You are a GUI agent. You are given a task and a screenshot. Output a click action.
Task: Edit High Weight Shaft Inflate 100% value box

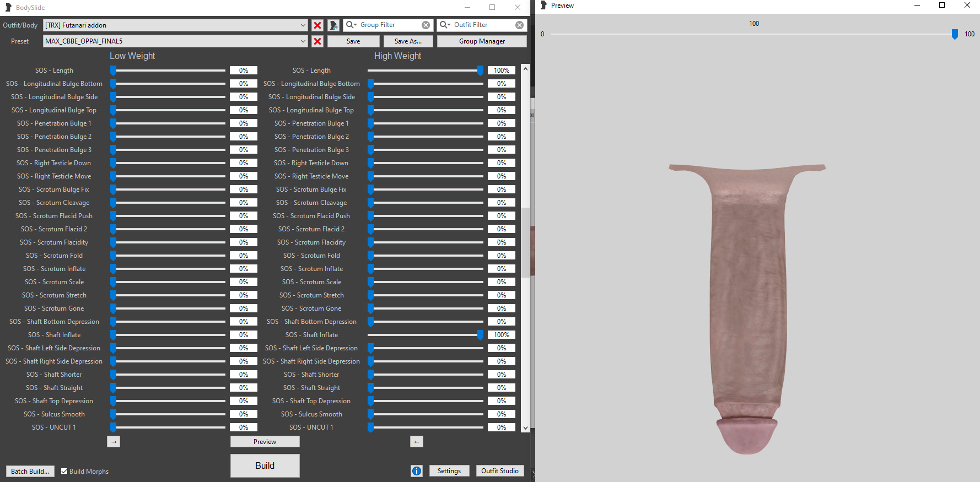pyautogui.click(x=502, y=335)
